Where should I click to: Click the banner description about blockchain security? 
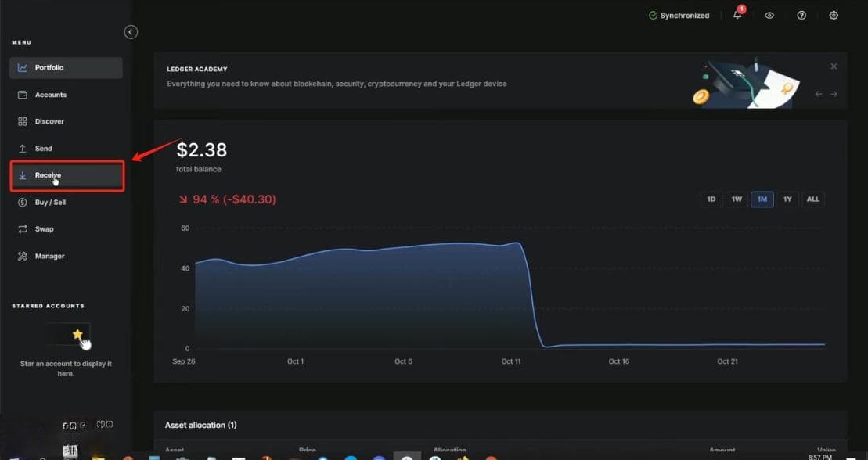coord(337,84)
